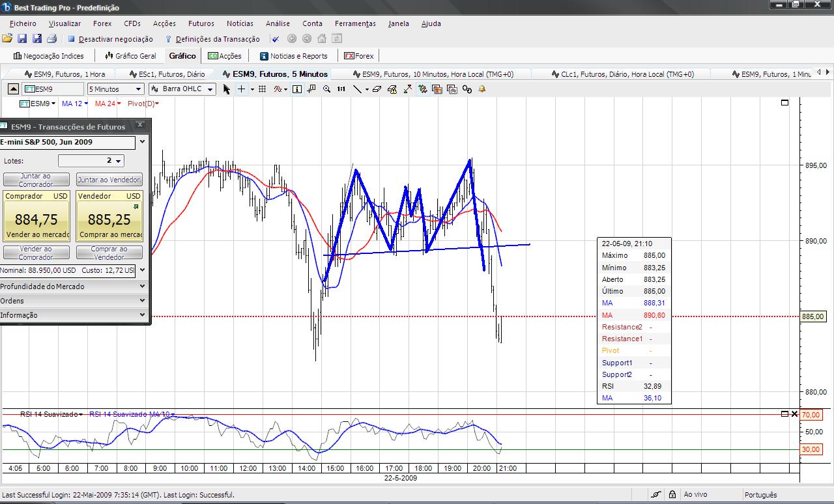Viewport: 834px width, 504px height.
Task: Click the 1:1 reset zoom icon
Action: tap(341, 89)
